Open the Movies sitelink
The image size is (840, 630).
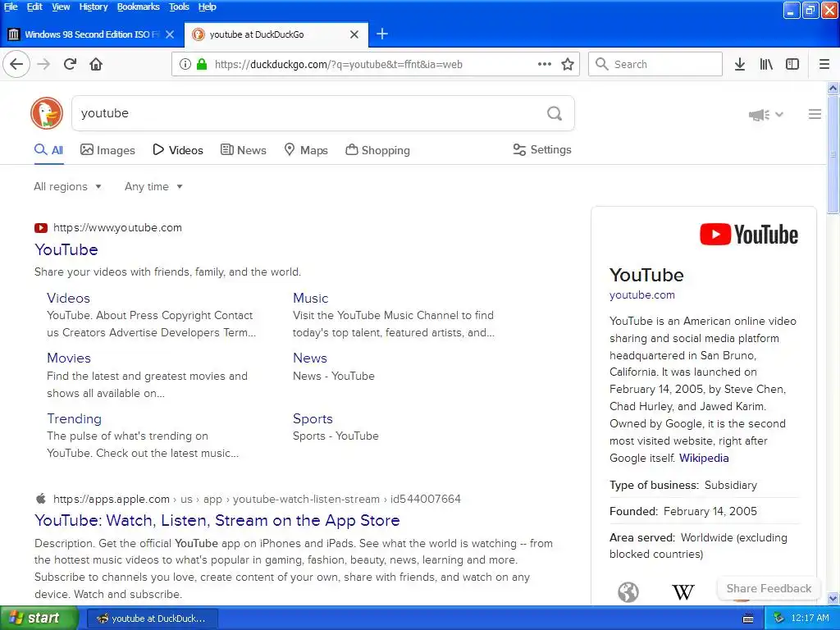69,358
